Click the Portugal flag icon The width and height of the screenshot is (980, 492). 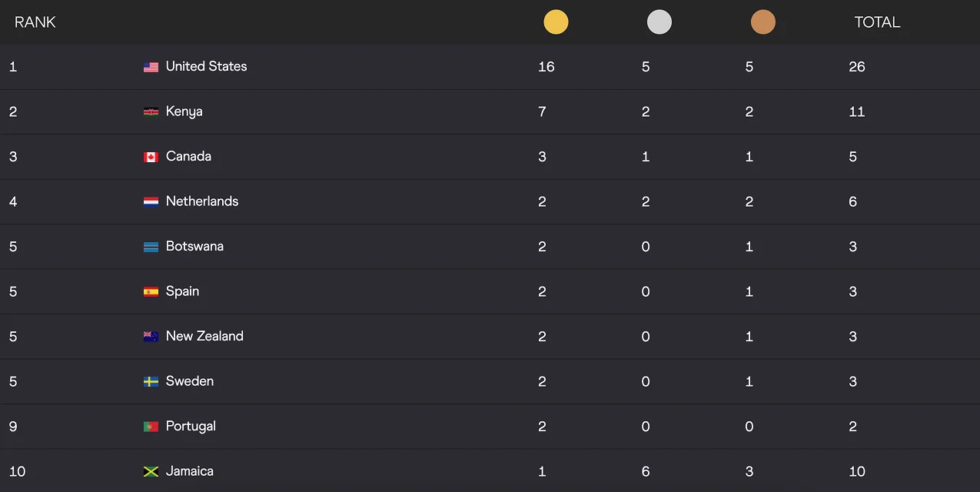click(x=151, y=427)
